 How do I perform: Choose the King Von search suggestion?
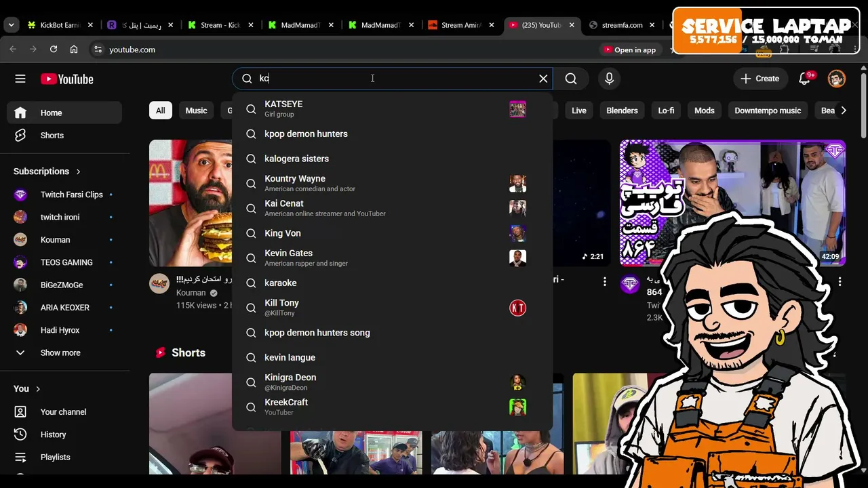pos(392,233)
